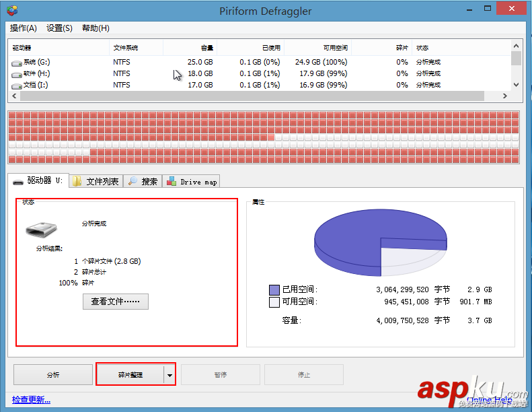
Task: Close the Piriform Defraggler window
Action: [512, 9]
